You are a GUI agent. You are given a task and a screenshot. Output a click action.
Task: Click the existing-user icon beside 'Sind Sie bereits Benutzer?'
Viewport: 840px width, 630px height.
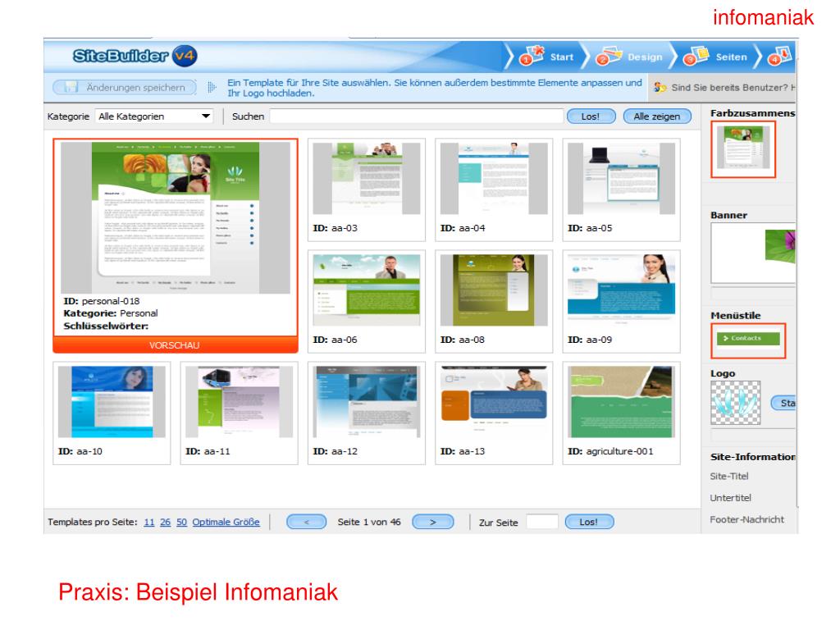pyautogui.click(x=660, y=87)
